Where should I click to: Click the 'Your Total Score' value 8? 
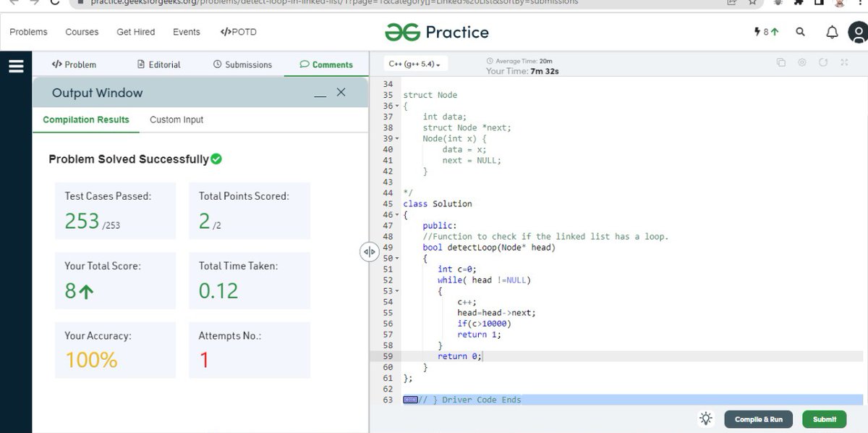pyautogui.click(x=70, y=290)
